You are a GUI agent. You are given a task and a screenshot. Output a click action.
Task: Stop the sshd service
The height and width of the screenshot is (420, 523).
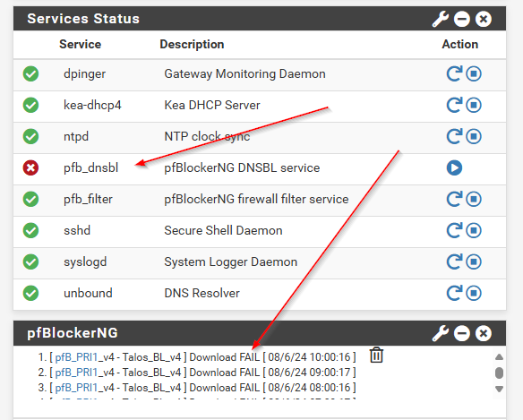click(474, 230)
